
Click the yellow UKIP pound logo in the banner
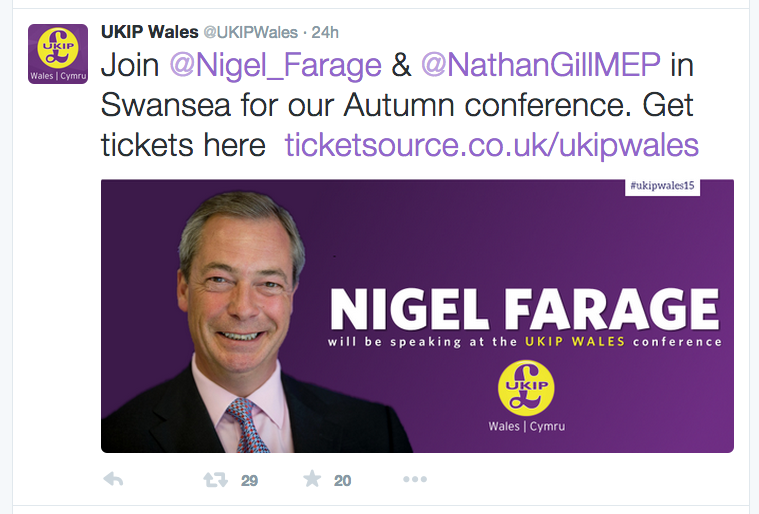526,388
